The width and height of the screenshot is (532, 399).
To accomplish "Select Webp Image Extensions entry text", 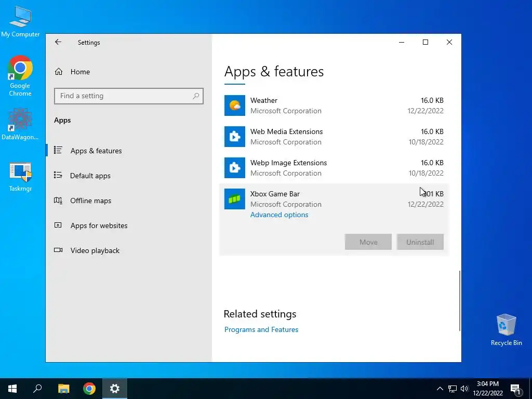I will (x=288, y=163).
